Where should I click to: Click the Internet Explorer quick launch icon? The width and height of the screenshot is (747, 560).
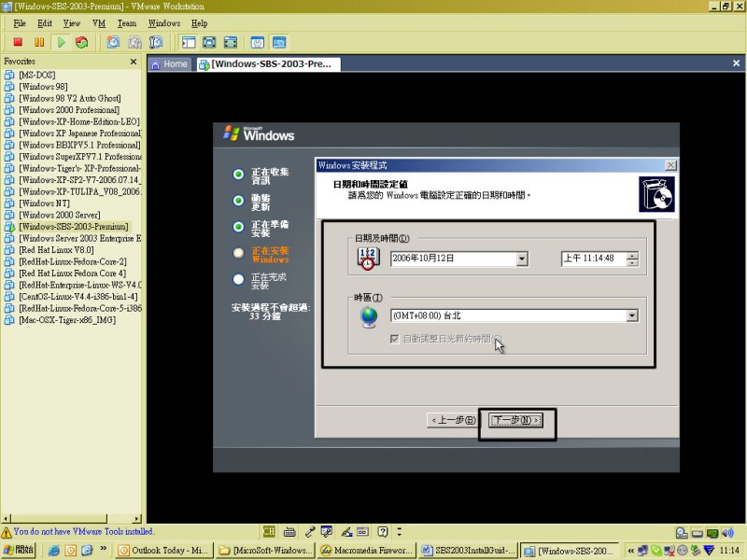pos(54,551)
